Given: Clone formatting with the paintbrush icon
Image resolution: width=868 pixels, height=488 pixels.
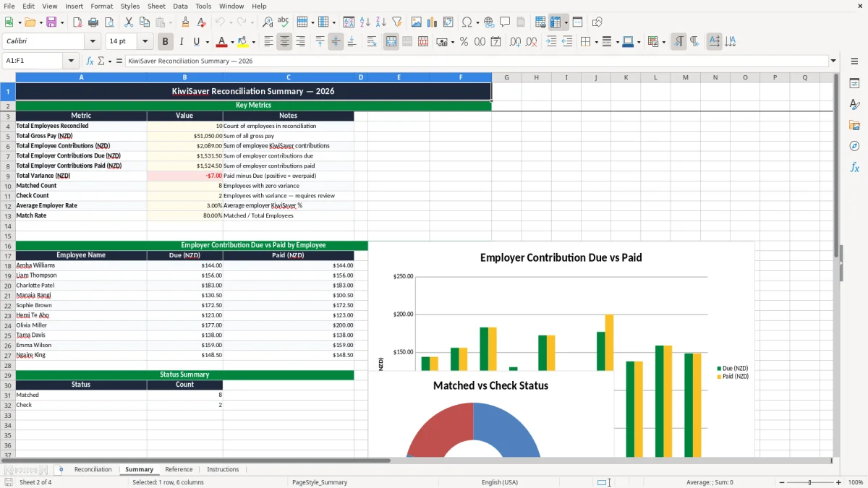Looking at the screenshot, I should point(185,22).
